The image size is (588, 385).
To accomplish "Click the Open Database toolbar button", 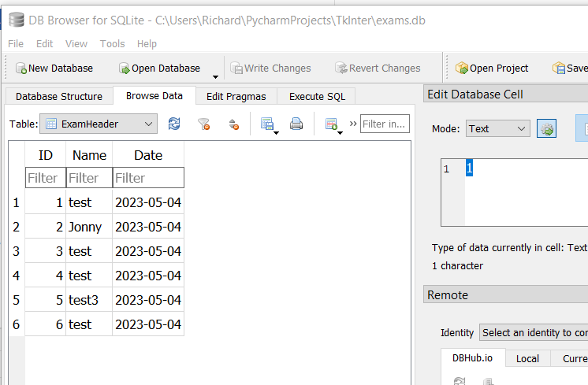I will pyautogui.click(x=160, y=68).
